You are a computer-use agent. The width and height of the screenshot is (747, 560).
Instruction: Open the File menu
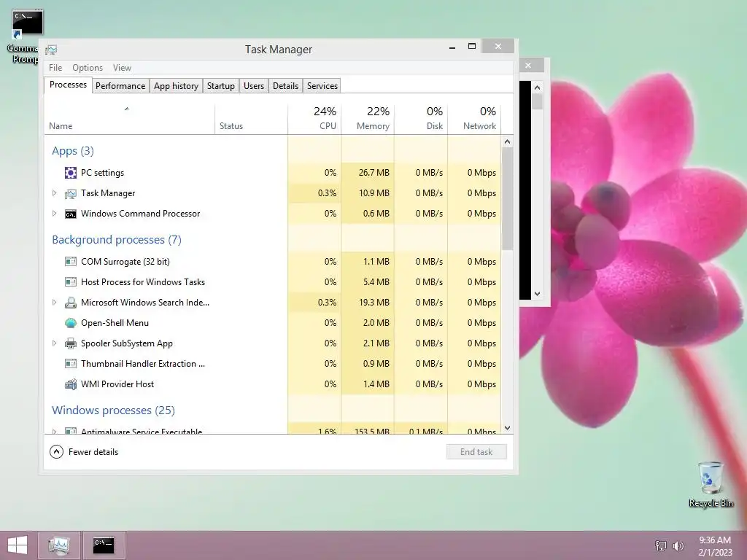click(x=55, y=68)
